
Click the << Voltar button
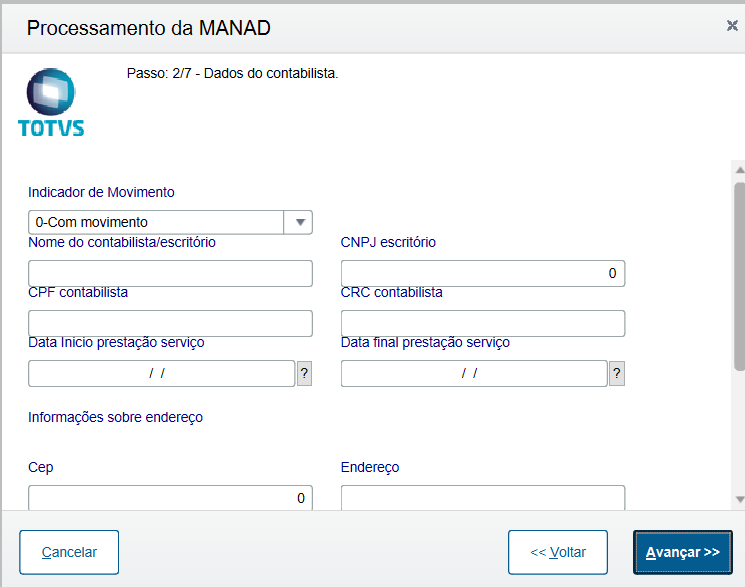click(x=557, y=552)
